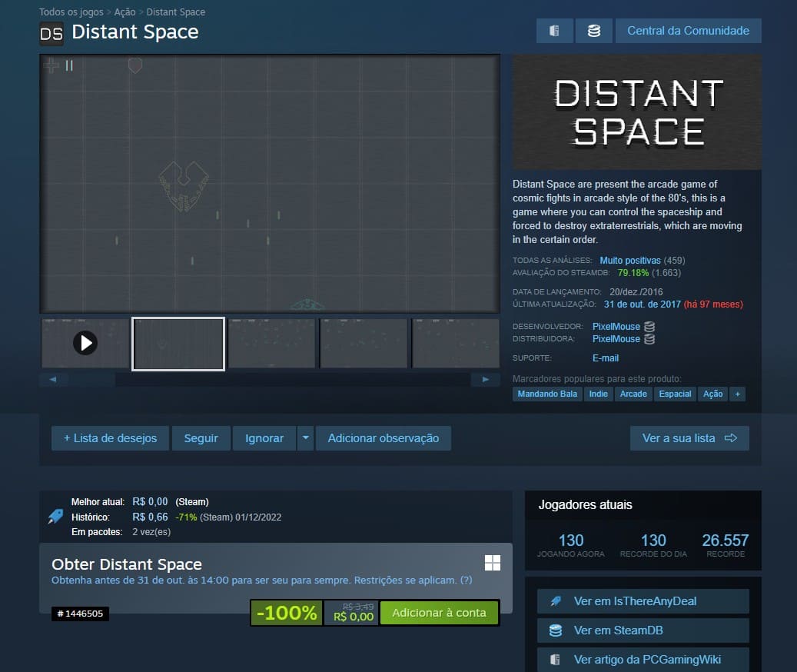Click the Distant Space DS app icon
797x672 pixels.
point(51,34)
